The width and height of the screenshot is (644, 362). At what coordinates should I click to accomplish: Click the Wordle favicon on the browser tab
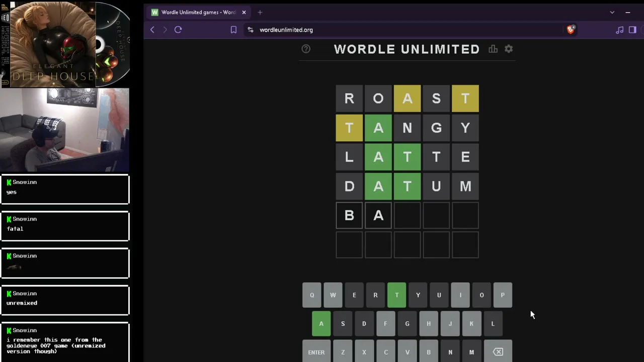click(155, 12)
